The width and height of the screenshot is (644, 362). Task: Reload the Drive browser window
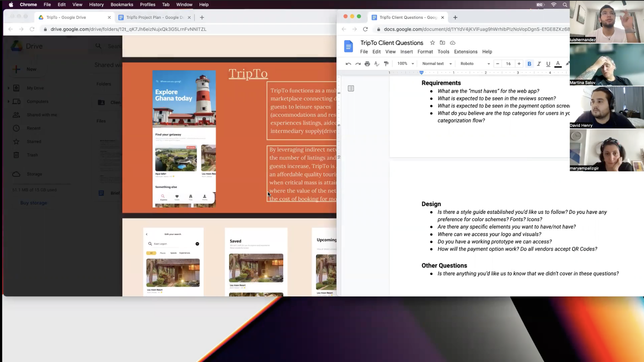click(32, 29)
